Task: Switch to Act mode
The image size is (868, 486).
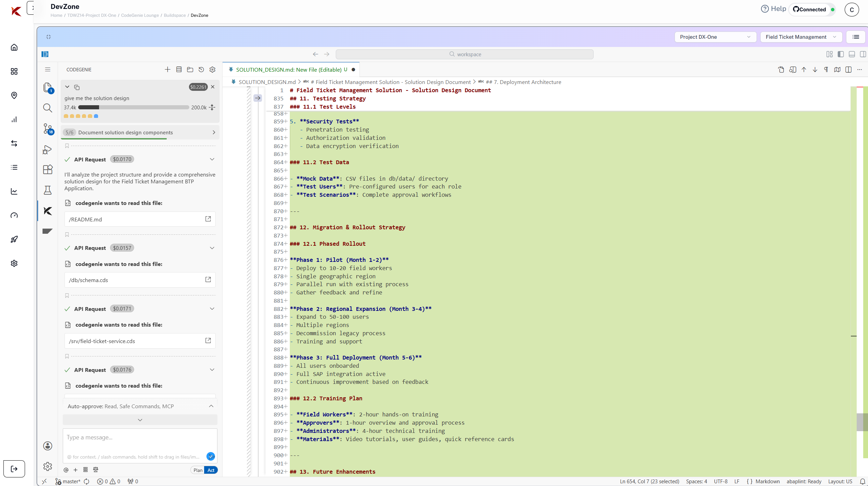Action: tap(211, 470)
